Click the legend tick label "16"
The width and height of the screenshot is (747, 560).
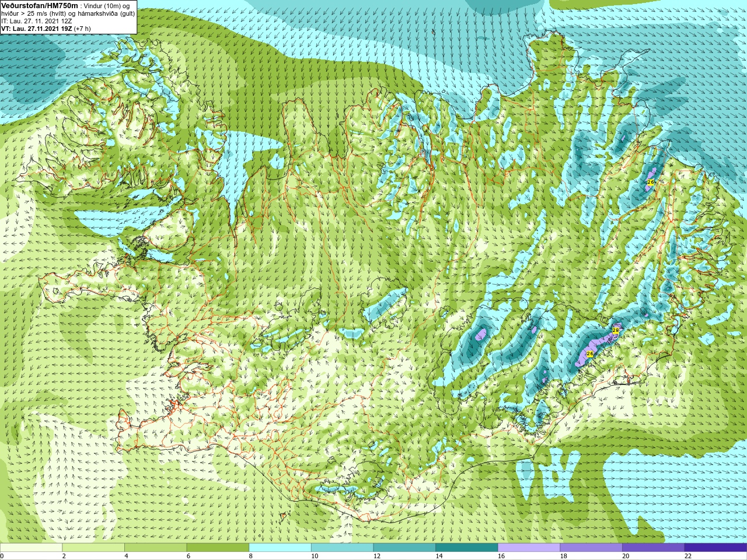[x=501, y=556]
